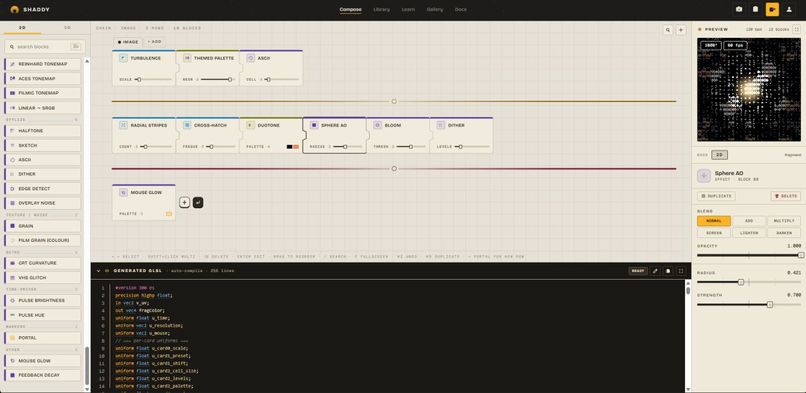The width and height of the screenshot is (806, 393).
Task: Click the Bloom block icon
Action: coord(377,125)
